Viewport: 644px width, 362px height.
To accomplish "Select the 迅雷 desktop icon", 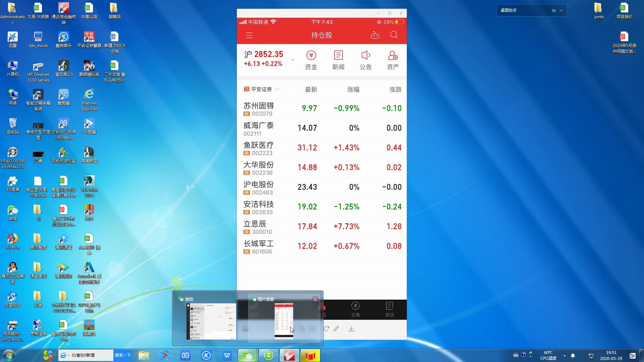I will tap(13, 40).
